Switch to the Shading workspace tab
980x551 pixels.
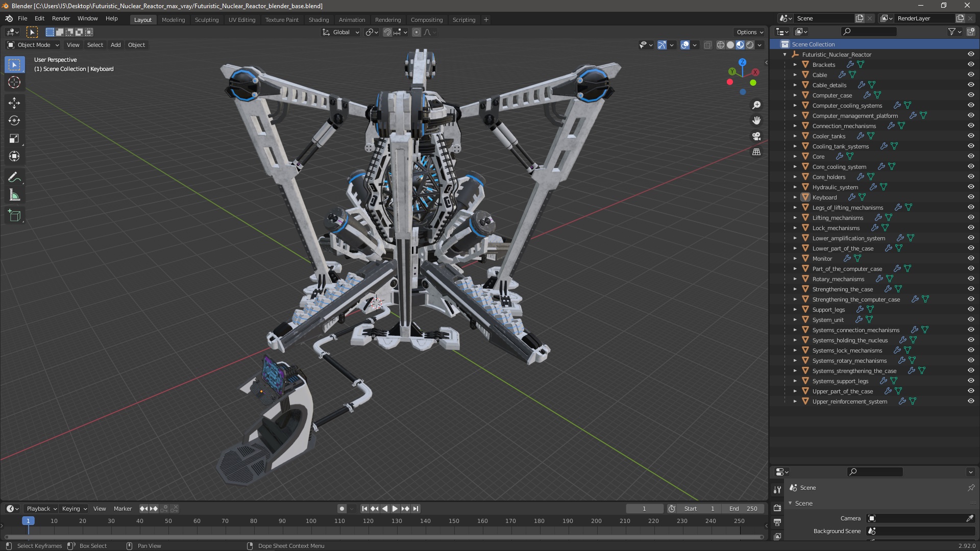coord(318,20)
